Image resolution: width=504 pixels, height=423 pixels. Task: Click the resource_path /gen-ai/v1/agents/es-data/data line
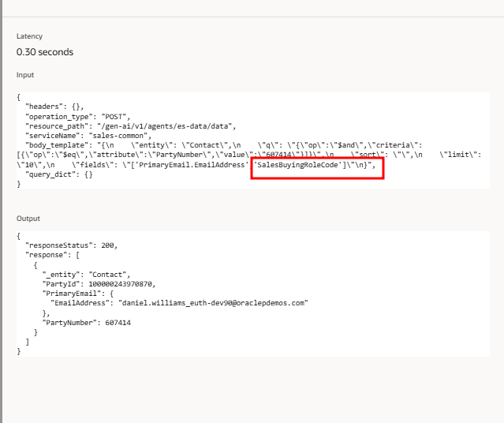[x=130, y=126]
